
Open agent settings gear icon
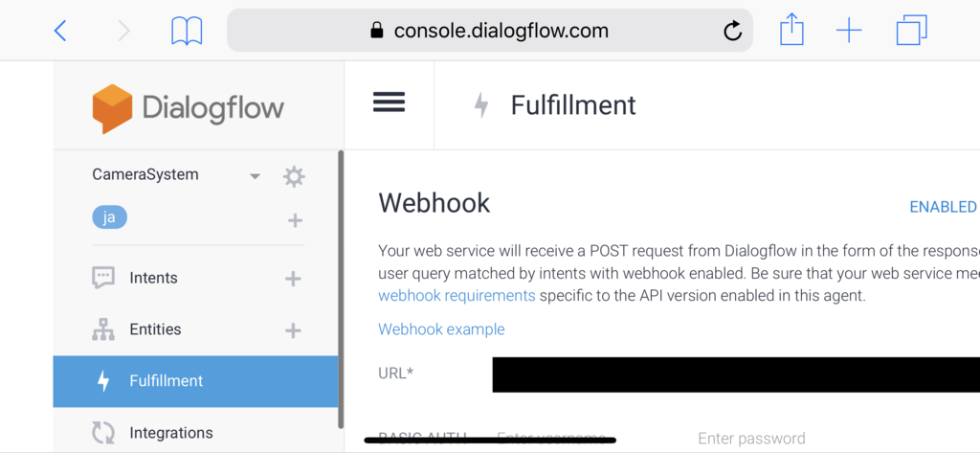tap(294, 176)
